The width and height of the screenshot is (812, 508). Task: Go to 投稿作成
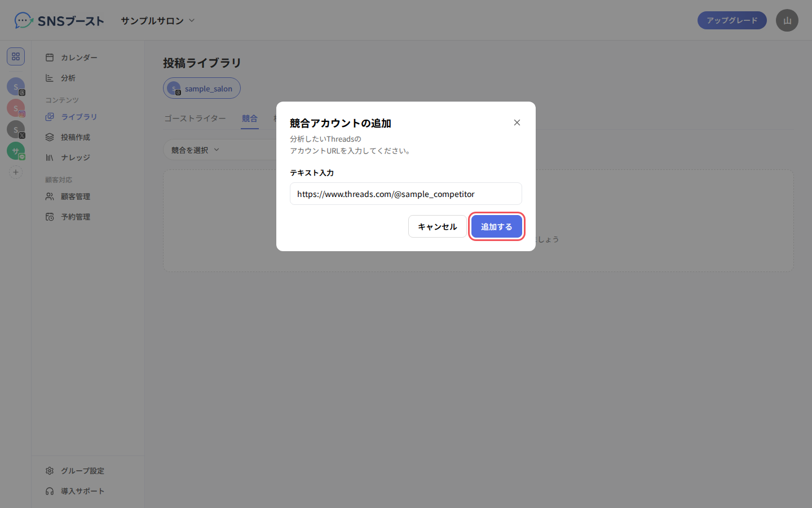(88, 137)
